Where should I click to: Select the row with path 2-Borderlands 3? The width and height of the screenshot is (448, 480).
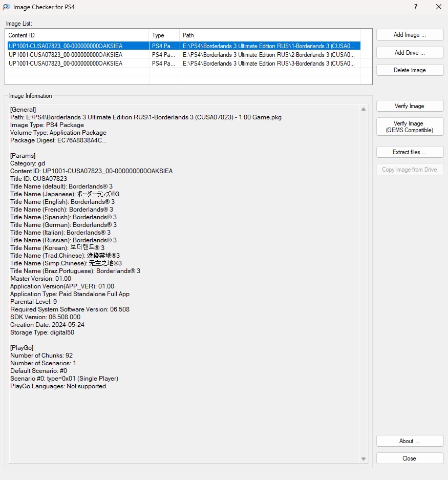(184, 54)
